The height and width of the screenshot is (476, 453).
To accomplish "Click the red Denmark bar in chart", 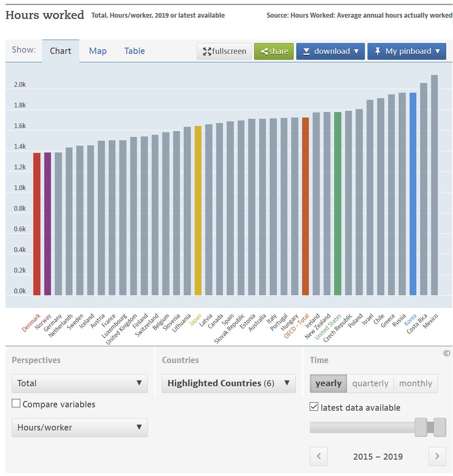I will pyautogui.click(x=37, y=224).
